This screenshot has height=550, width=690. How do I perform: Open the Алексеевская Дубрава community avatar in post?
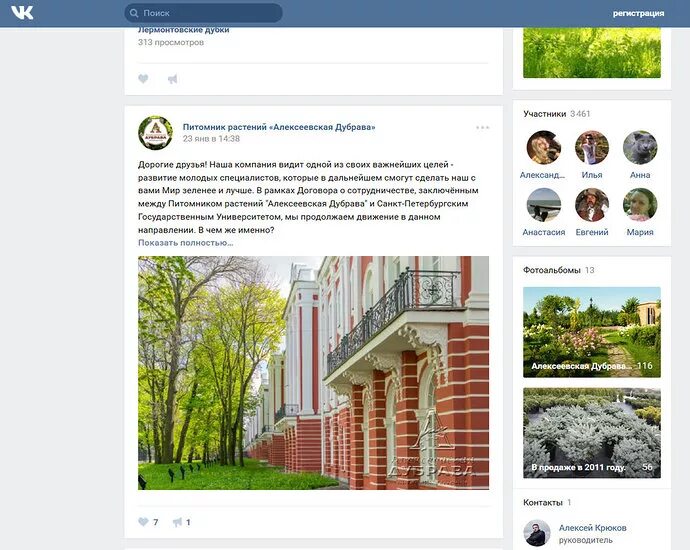click(155, 133)
